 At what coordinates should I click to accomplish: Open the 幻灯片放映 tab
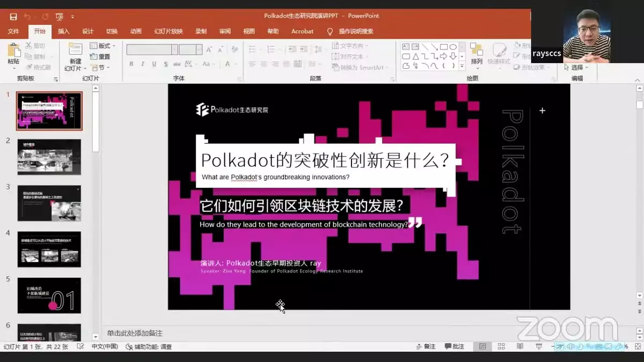coord(169,31)
